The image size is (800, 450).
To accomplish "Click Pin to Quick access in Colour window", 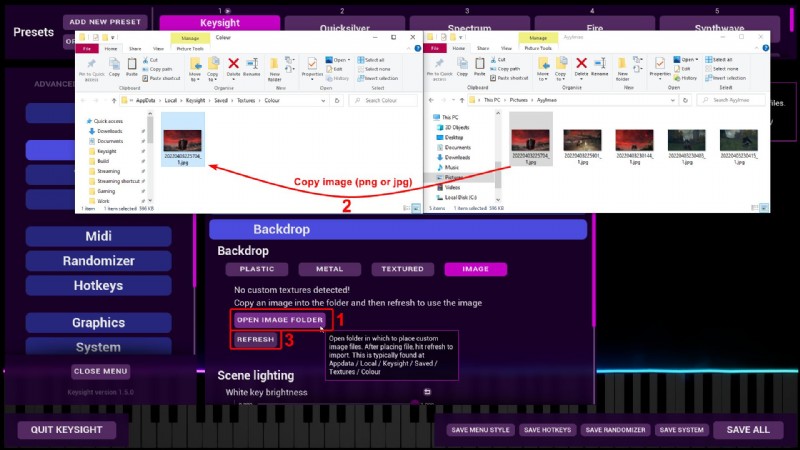I will click(x=91, y=69).
